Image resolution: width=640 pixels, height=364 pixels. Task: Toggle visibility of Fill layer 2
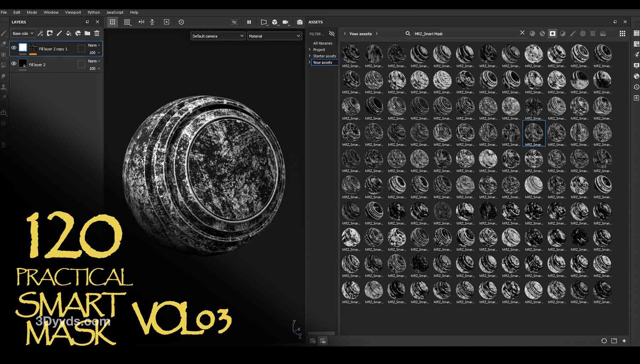pos(14,64)
